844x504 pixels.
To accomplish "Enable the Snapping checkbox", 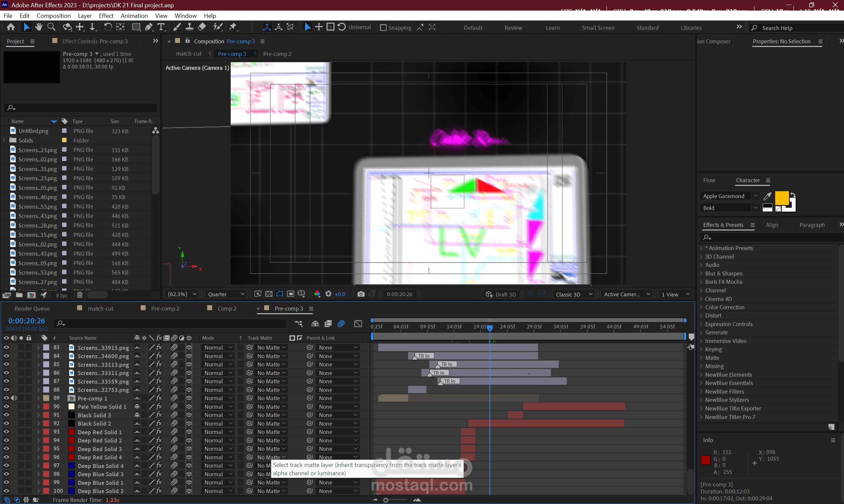I will pyautogui.click(x=383, y=27).
